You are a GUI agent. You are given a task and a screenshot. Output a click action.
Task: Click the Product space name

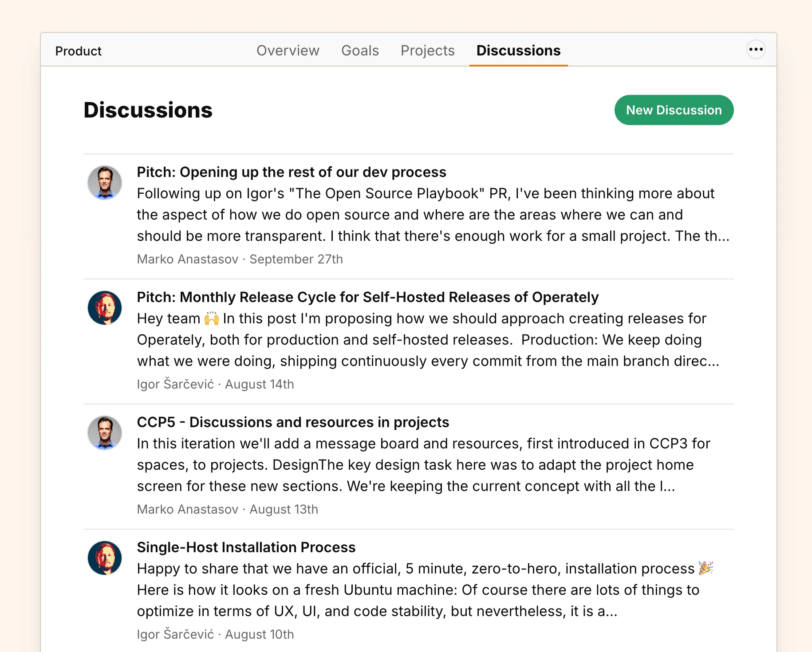pyautogui.click(x=79, y=51)
